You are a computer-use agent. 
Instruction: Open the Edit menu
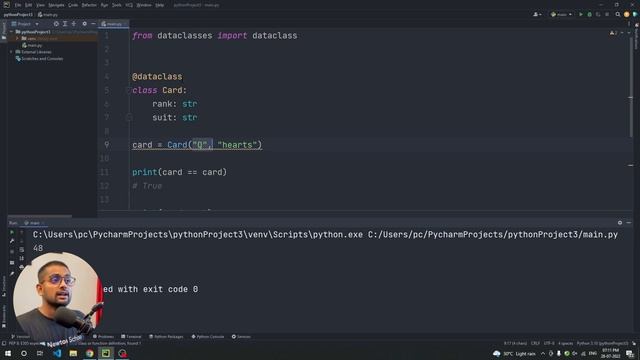pyautogui.click(x=29, y=5)
